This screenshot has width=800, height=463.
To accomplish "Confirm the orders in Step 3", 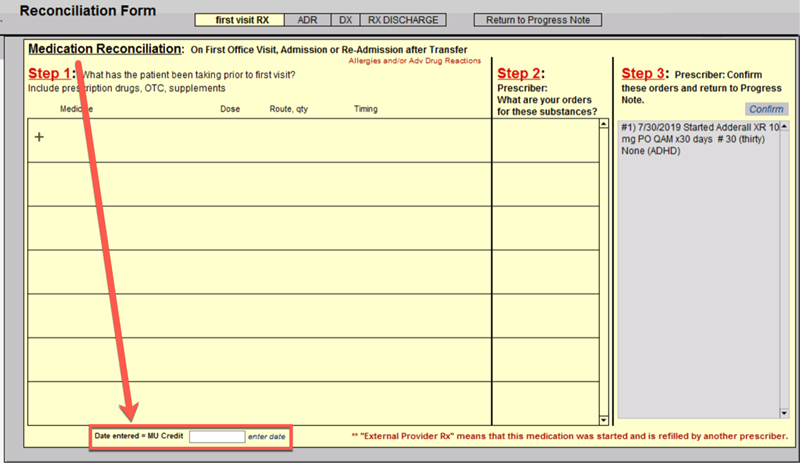I will 766,109.
